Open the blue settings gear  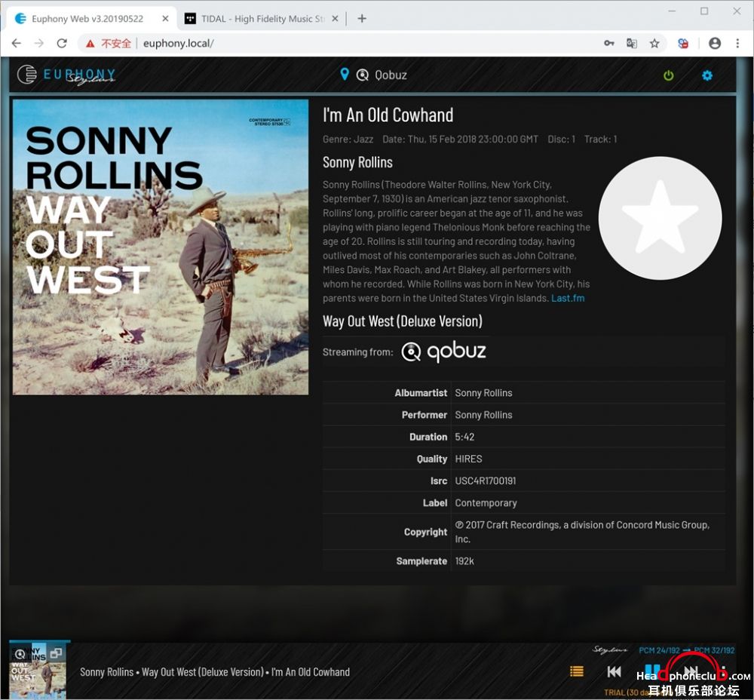pos(707,75)
